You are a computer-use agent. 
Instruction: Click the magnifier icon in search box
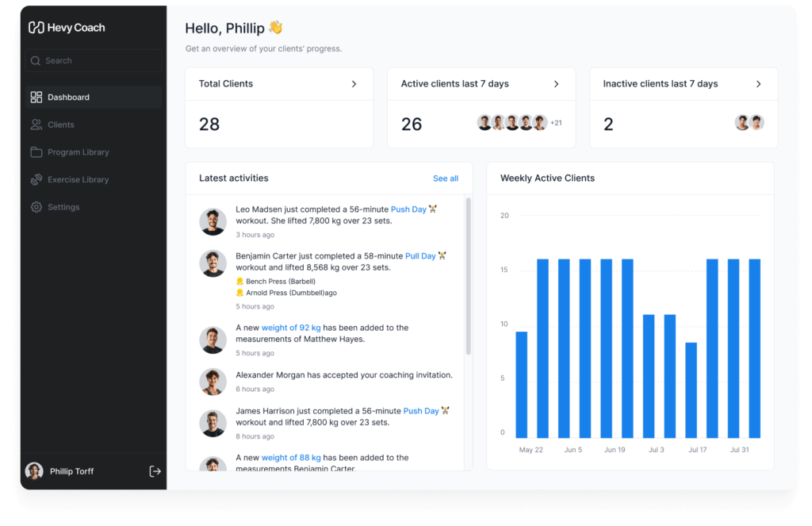(36, 61)
